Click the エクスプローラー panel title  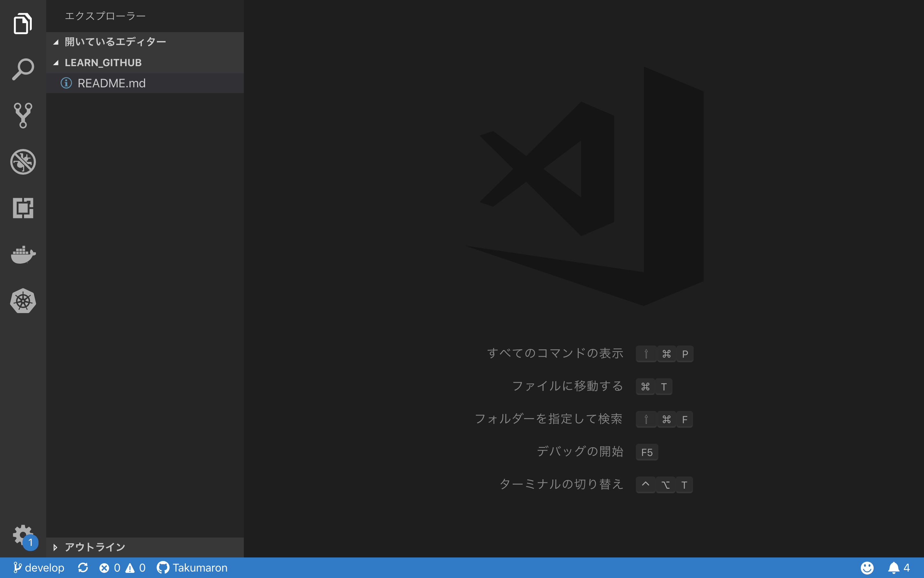pos(105,16)
